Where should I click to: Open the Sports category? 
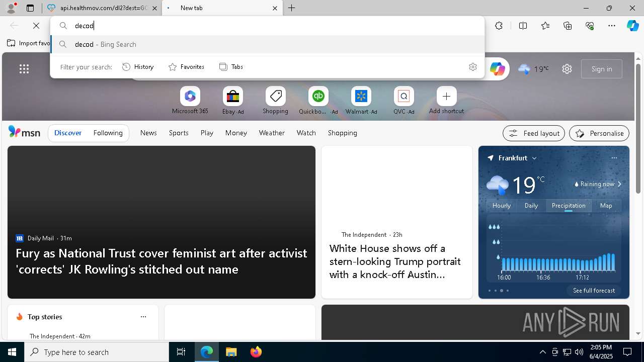(x=179, y=133)
